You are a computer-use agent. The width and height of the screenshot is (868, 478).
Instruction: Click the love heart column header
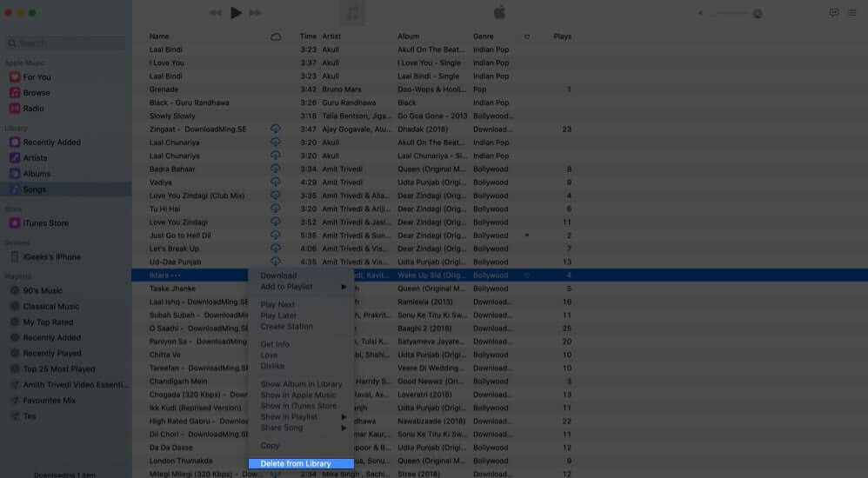526,37
